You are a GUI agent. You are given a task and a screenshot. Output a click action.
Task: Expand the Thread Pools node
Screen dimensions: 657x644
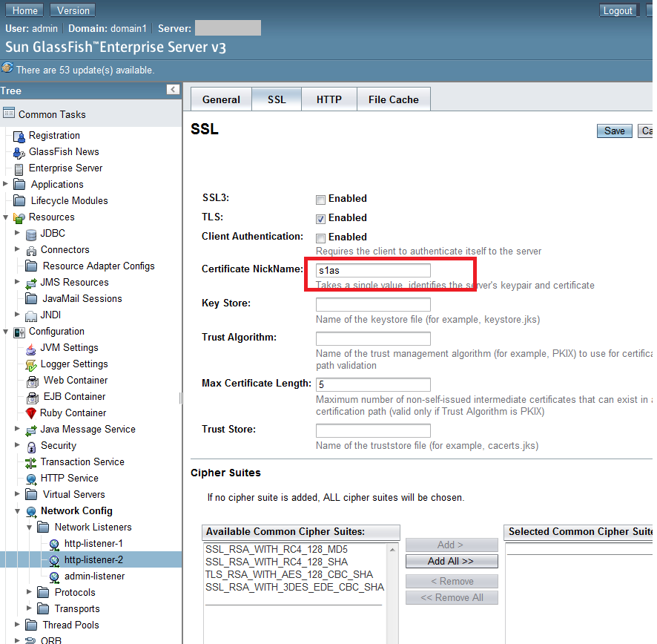(x=17, y=624)
